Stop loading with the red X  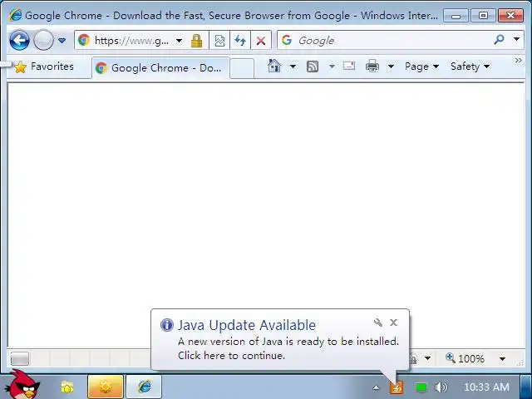[261, 41]
